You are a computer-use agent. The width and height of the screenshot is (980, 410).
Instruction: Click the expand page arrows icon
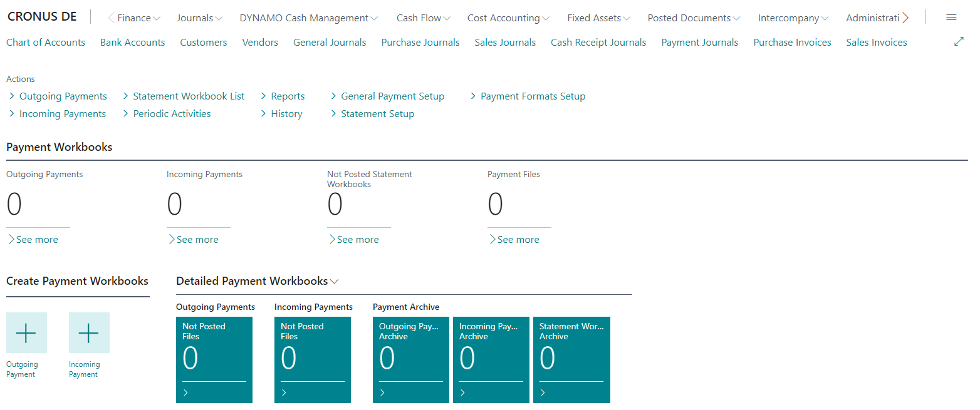pos(959,42)
